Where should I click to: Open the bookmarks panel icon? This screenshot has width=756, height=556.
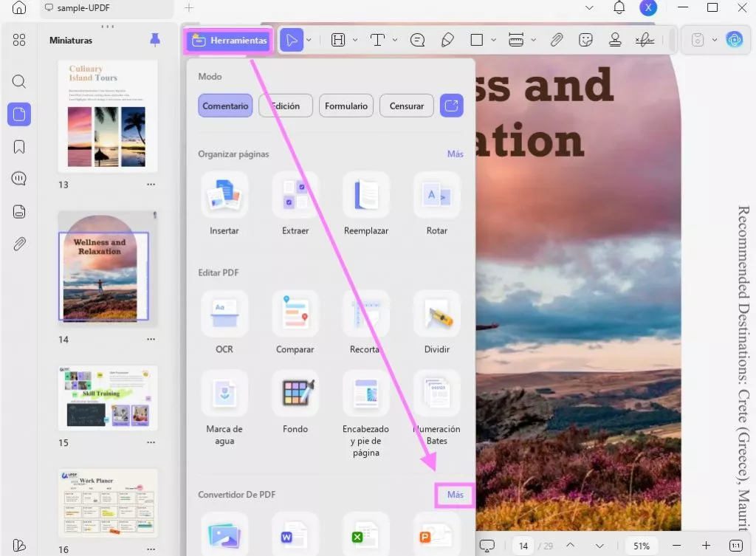[x=19, y=146]
